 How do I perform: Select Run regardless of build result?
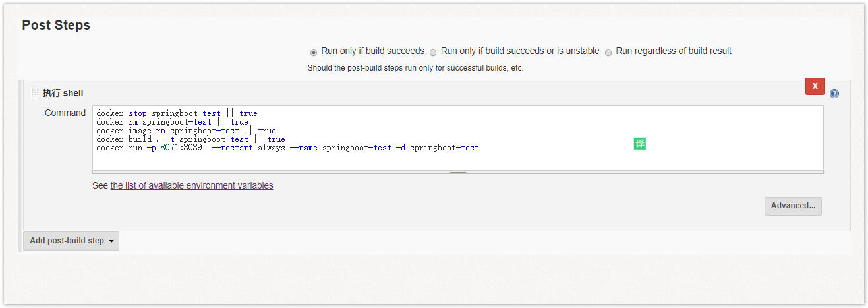[x=608, y=52]
